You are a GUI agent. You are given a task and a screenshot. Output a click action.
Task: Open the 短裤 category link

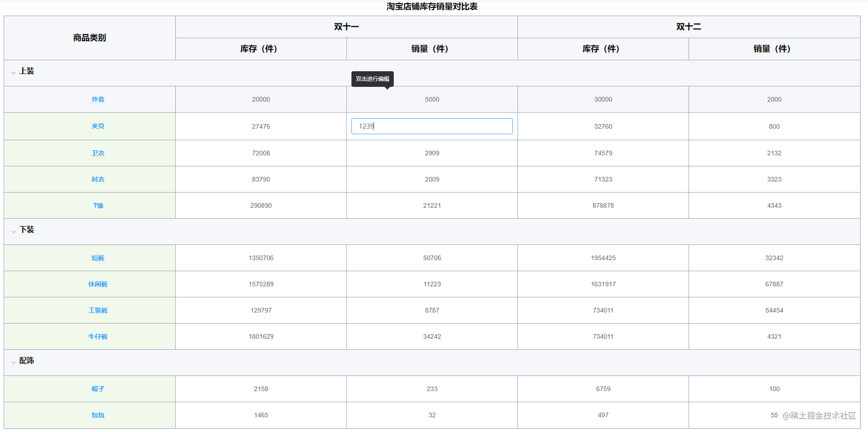pos(98,258)
